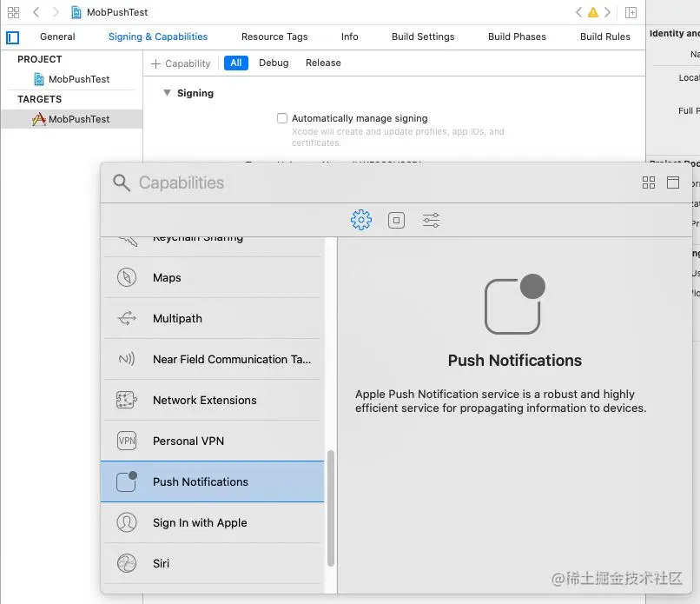The image size is (700, 604).
Task: Click MobPushTest breadcrumb title
Action: [117, 12]
